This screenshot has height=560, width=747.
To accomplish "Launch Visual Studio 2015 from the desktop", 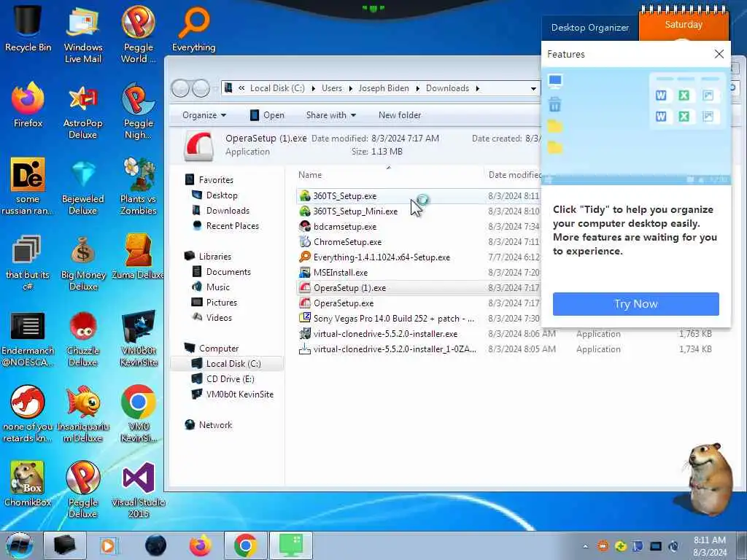I will click(138, 489).
